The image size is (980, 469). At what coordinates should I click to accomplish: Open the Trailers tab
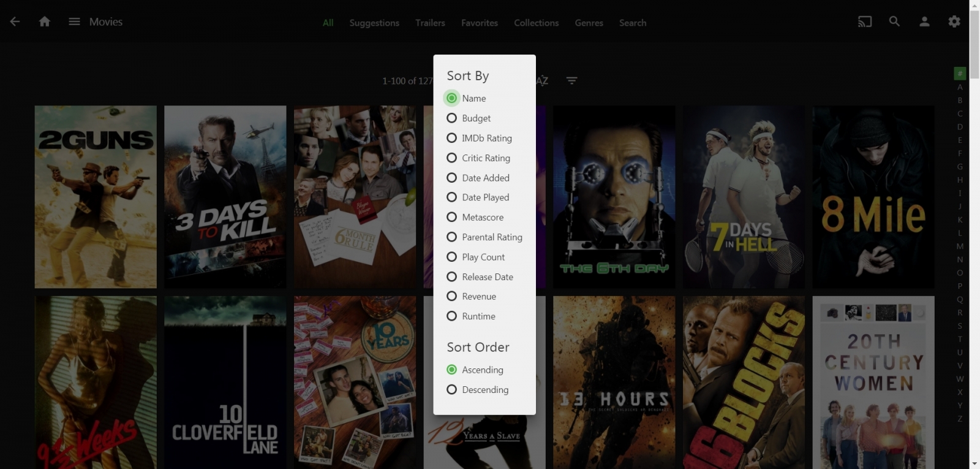430,23
